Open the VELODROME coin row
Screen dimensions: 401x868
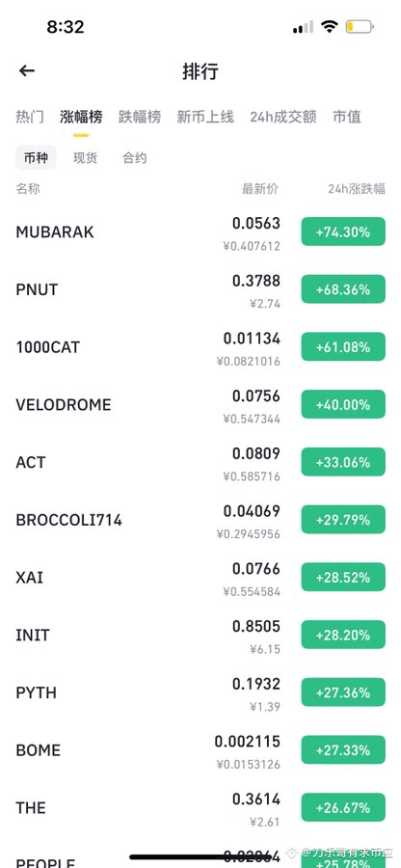(200, 405)
